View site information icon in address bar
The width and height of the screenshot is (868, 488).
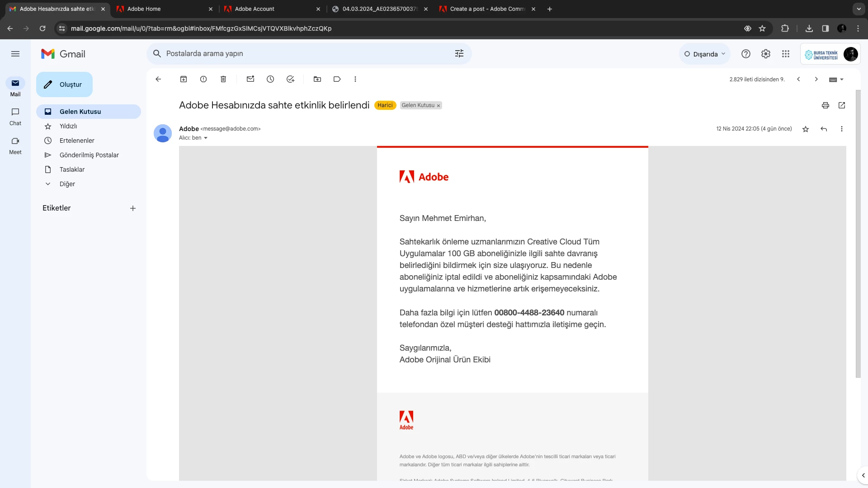tap(62, 28)
